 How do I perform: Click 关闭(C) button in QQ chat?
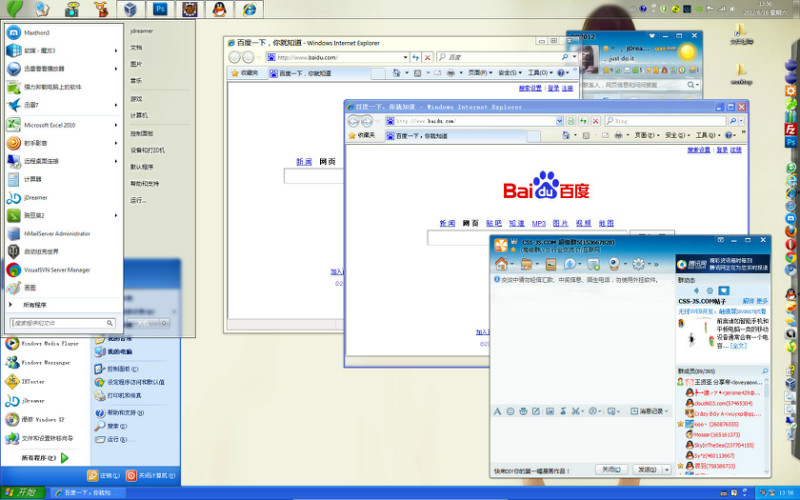(x=611, y=469)
